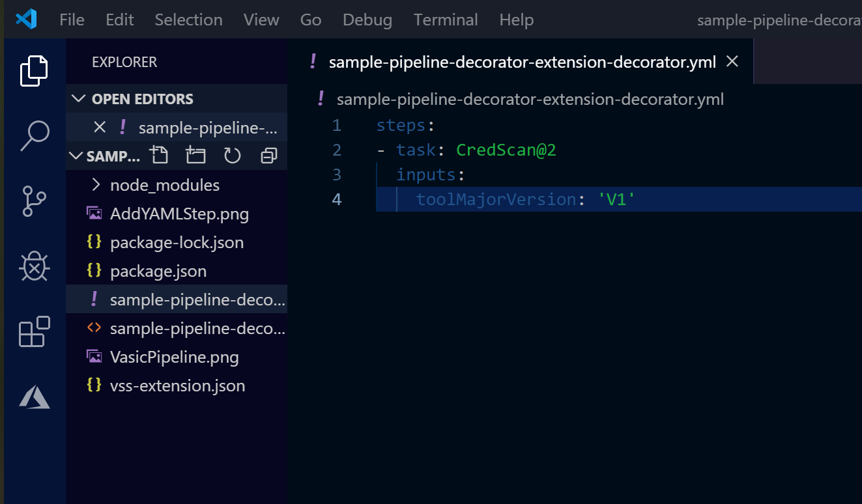Collapse all folders in explorer
Image resolution: width=862 pixels, height=504 pixels.
coord(268,156)
